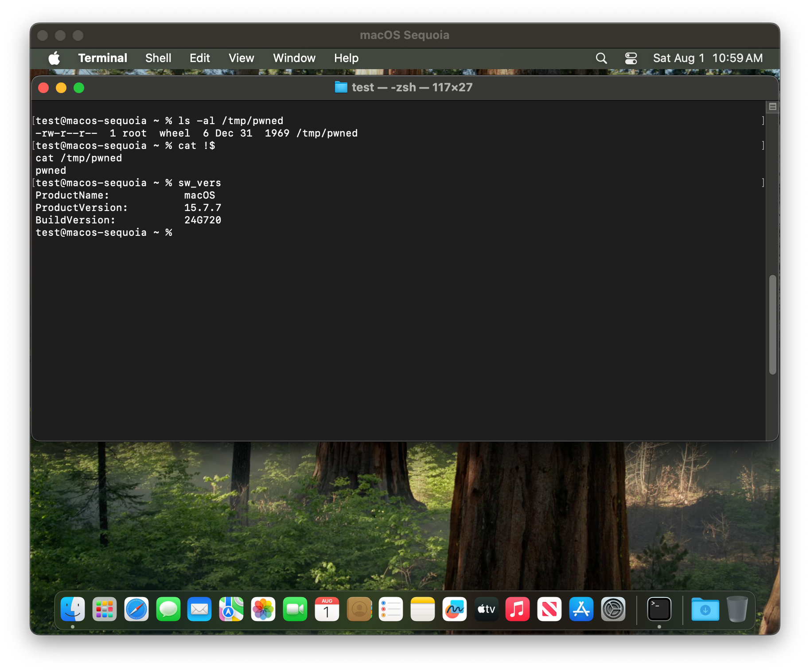Open the Shell menu
Viewport: 810px width, 672px height.
click(158, 58)
